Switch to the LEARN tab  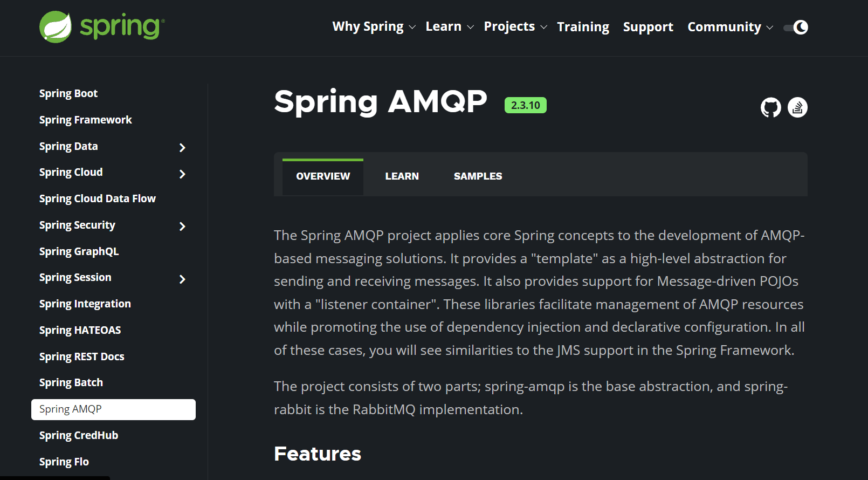coord(402,176)
